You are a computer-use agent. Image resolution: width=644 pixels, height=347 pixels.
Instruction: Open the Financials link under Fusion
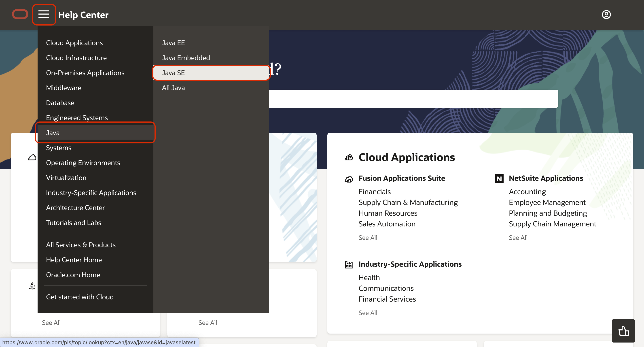375,192
